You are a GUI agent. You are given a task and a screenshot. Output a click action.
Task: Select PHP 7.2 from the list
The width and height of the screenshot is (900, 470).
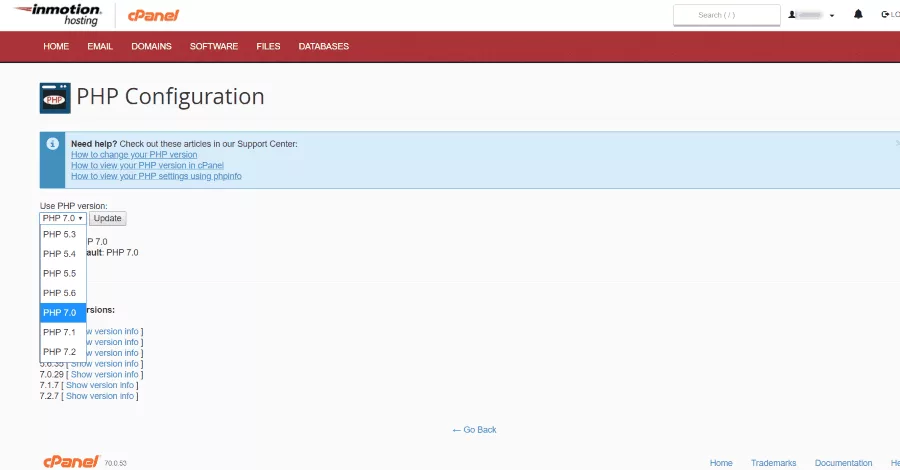click(63, 351)
